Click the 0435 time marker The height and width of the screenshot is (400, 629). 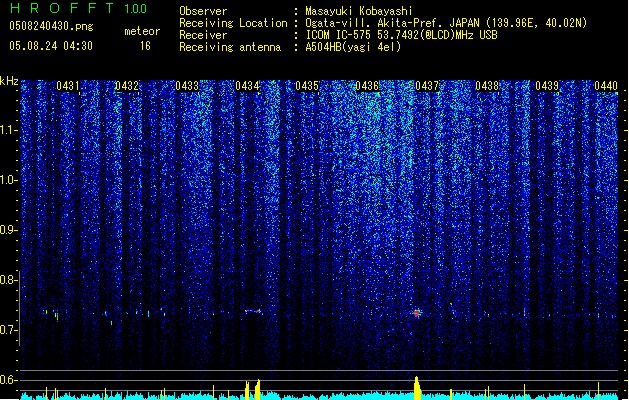pyautogui.click(x=307, y=86)
